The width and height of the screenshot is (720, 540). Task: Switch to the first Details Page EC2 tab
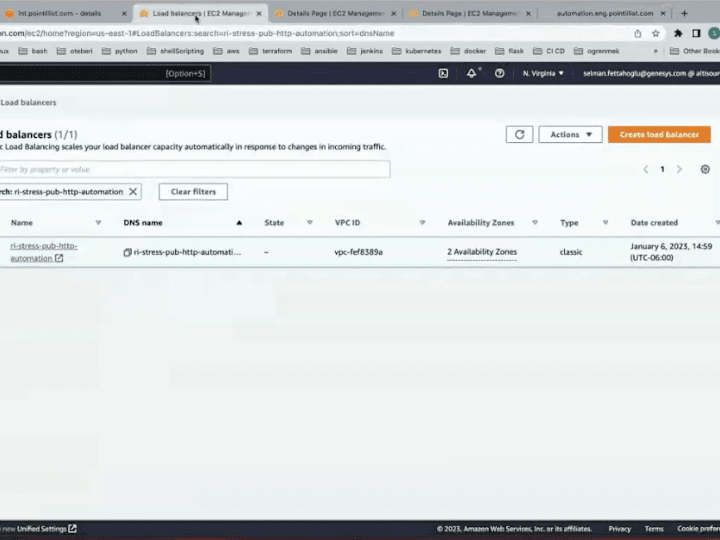(x=335, y=13)
